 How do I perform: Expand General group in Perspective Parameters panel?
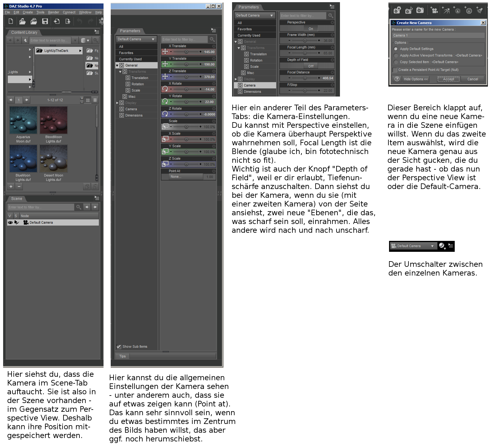tap(236, 42)
